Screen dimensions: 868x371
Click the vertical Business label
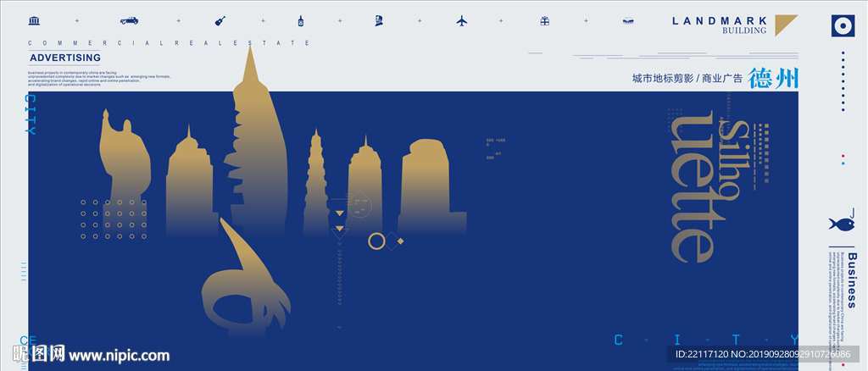tap(853, 281)
